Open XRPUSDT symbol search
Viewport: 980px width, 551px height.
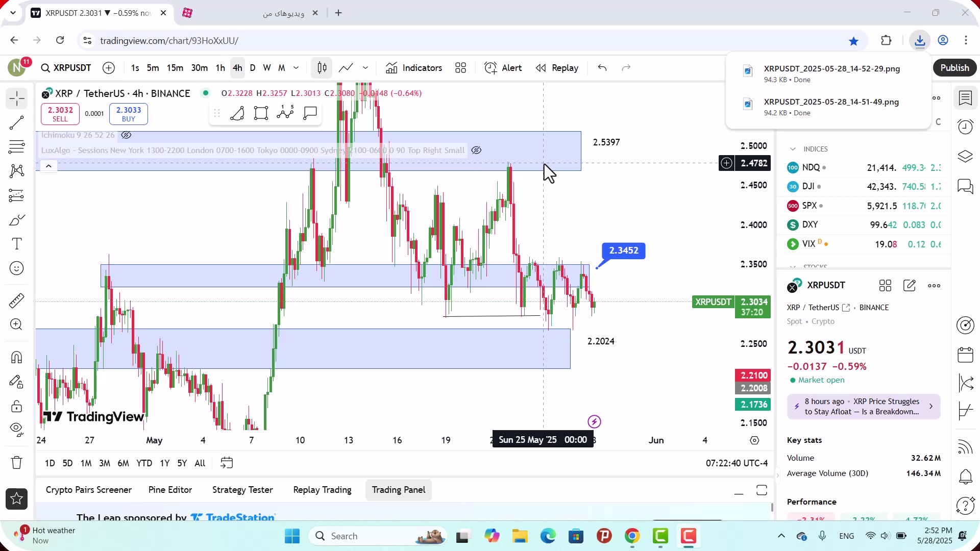[66, 68]
